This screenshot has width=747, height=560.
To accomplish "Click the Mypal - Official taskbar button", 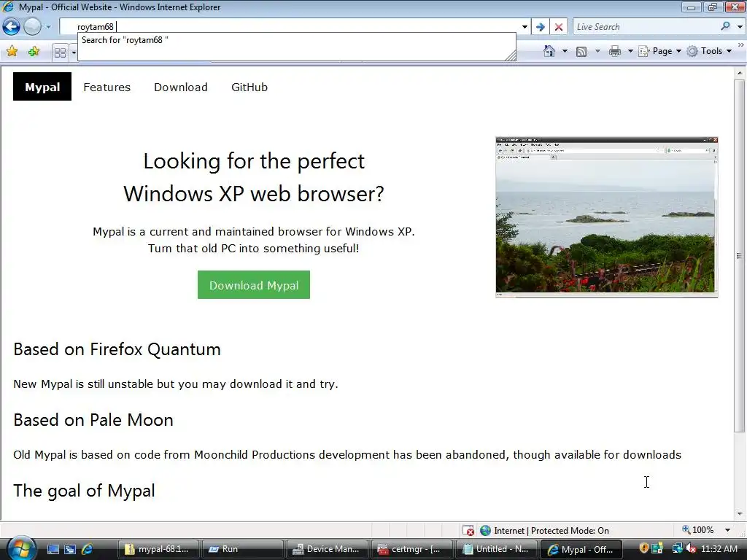I will point(581,549).
